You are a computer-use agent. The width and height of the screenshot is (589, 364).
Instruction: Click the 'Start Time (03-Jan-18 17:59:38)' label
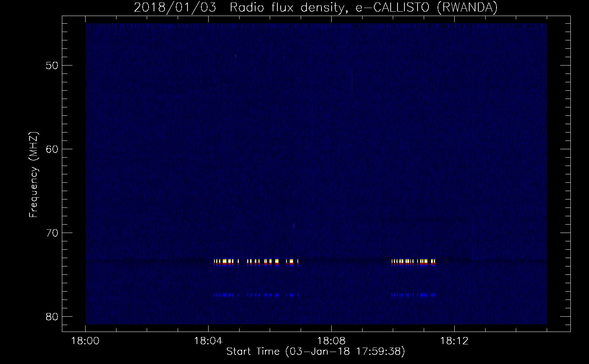pos(316,352)
